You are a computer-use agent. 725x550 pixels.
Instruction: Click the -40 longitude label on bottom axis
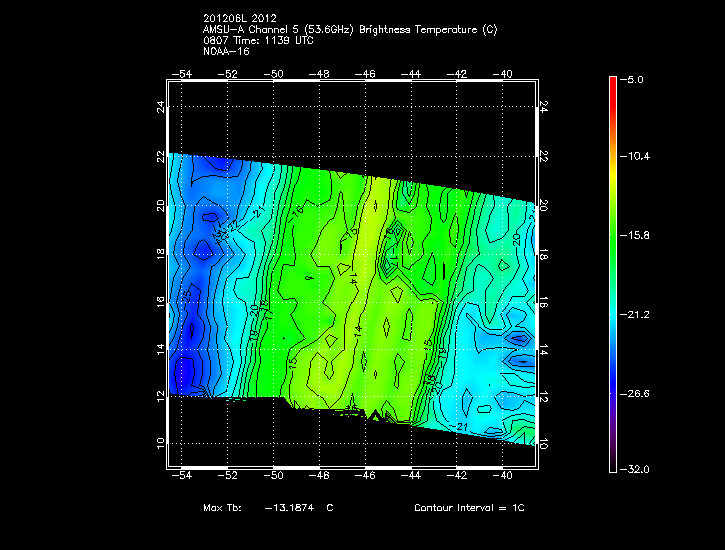point(503,476)
